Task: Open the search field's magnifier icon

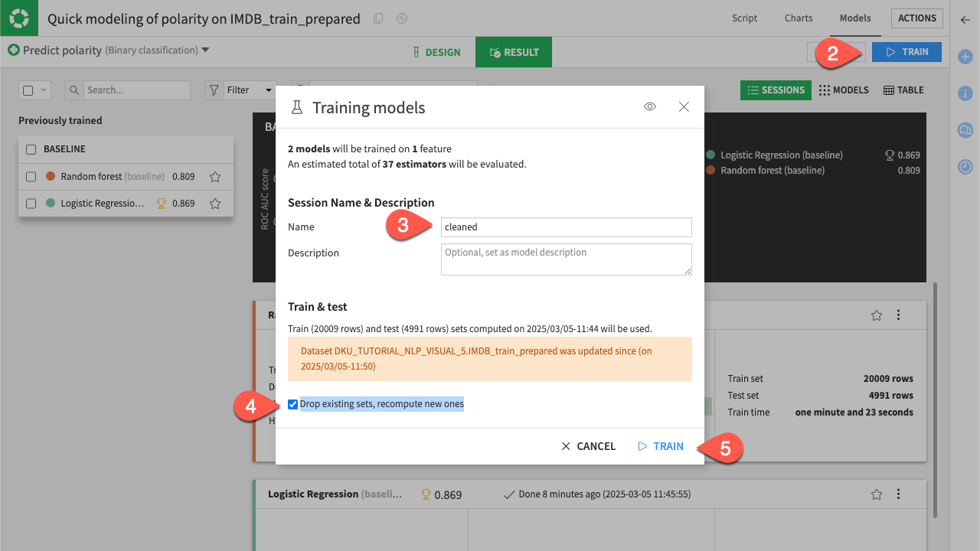Action: point(73,90)
